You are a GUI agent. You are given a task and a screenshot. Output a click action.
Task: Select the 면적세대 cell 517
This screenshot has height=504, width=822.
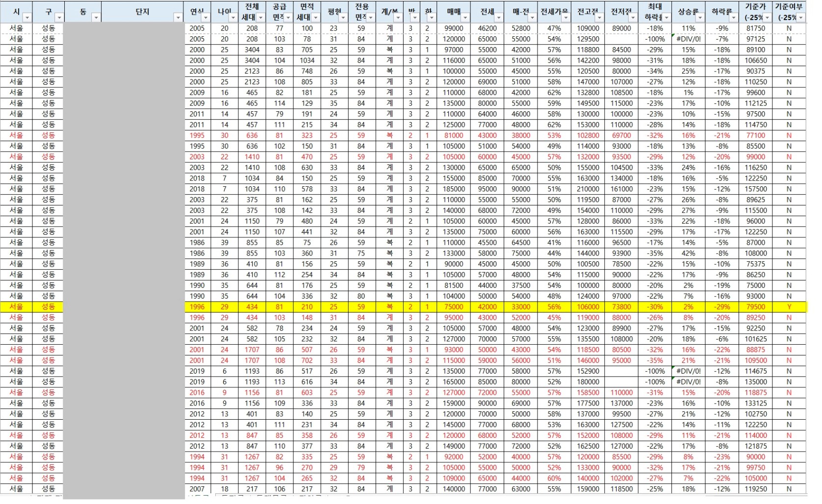tap(307, 371)
